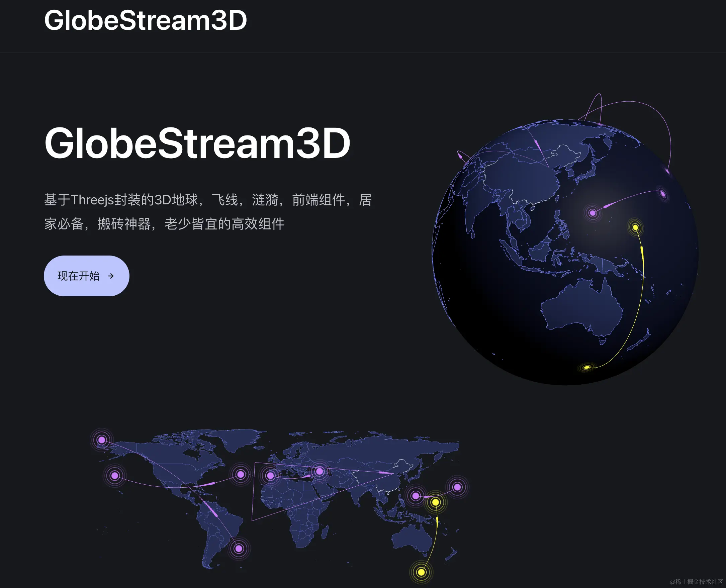
Task: Select the upper yellow ripple marker on globe
Action: pos(636,227)
